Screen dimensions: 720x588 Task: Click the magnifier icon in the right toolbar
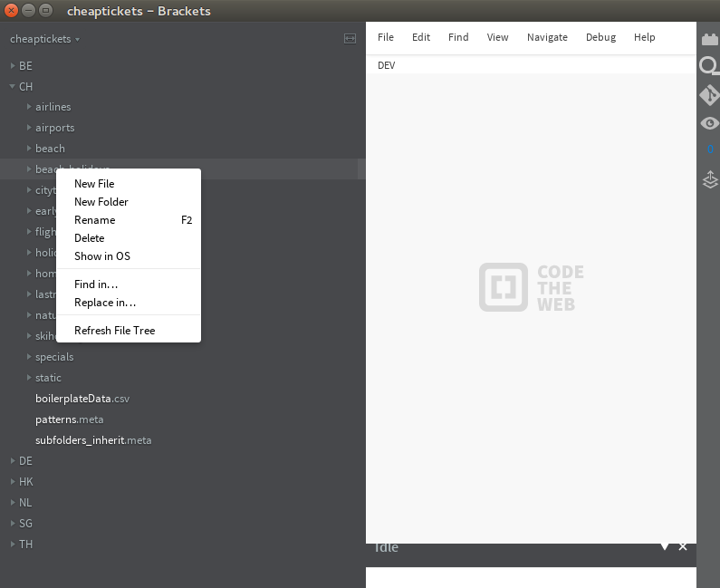click(709, 66)
